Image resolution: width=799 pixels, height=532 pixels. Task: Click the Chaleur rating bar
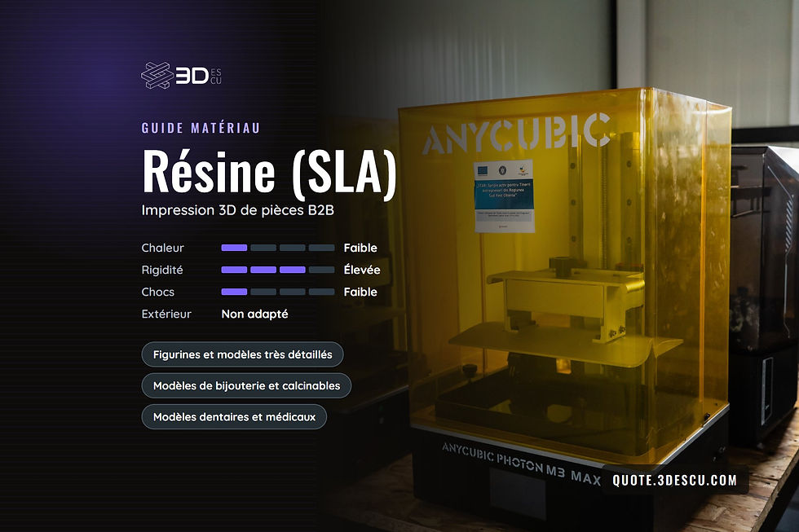[278, 248]
